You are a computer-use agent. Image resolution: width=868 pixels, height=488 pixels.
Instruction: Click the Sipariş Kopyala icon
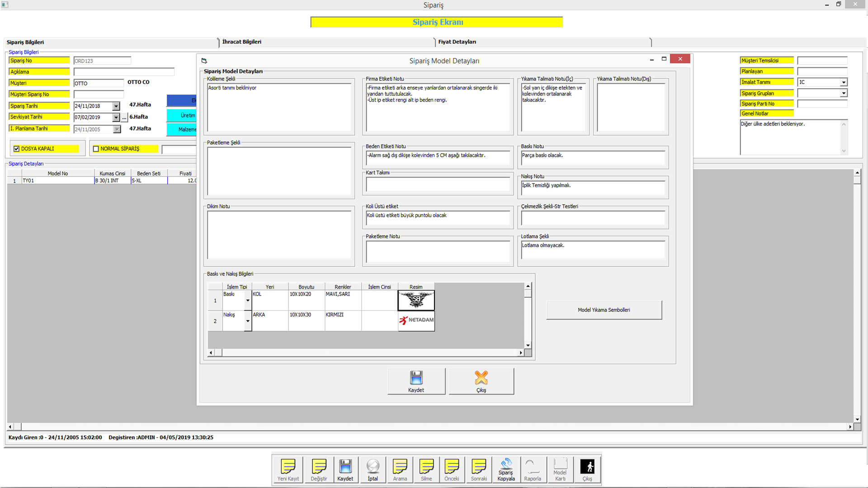[506, 469]
